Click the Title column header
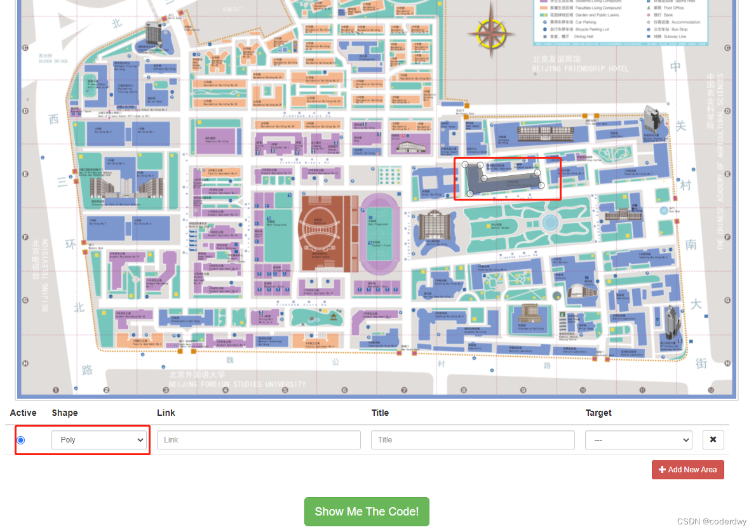756x532 pixels. (x=380, y=413)
